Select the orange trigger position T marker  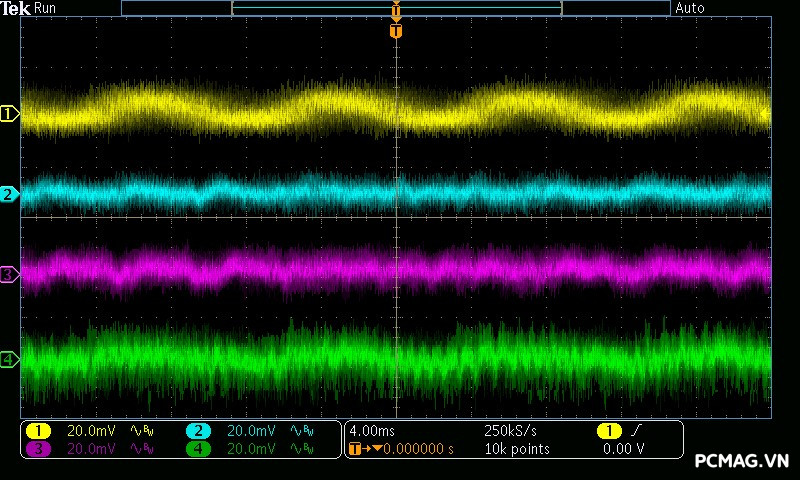(x=396, y=31)
